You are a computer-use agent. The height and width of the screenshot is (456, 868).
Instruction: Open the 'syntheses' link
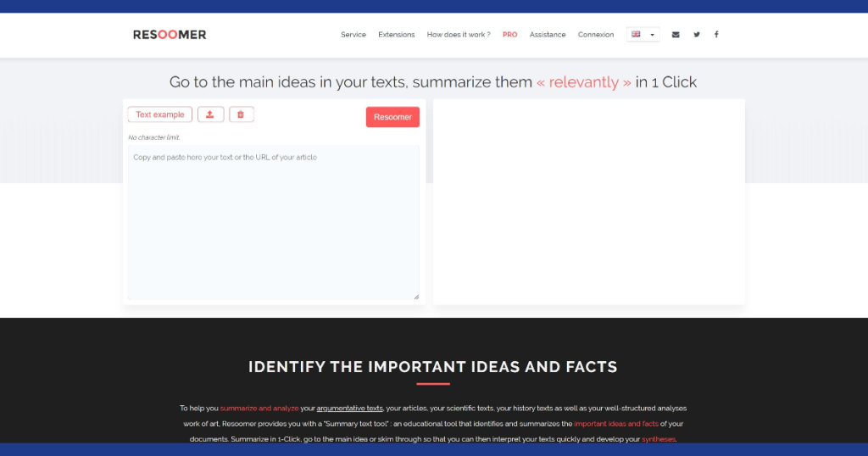(658, 439)
